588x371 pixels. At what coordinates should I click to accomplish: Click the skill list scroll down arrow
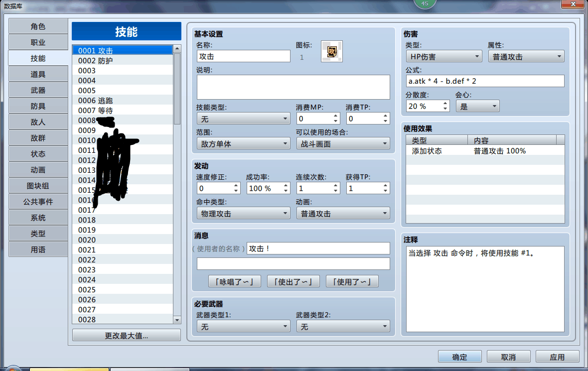coord(177,320)
